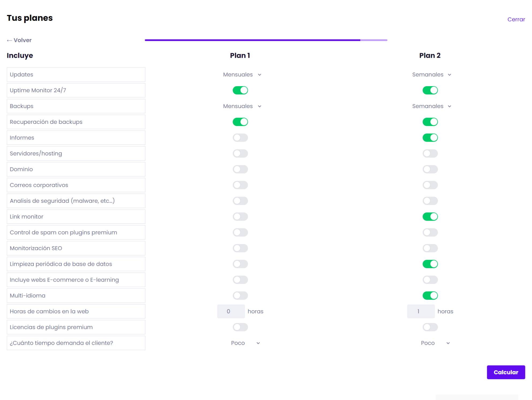Enable Servidores/hosting toggle in Plan 1

coord(240,153)
